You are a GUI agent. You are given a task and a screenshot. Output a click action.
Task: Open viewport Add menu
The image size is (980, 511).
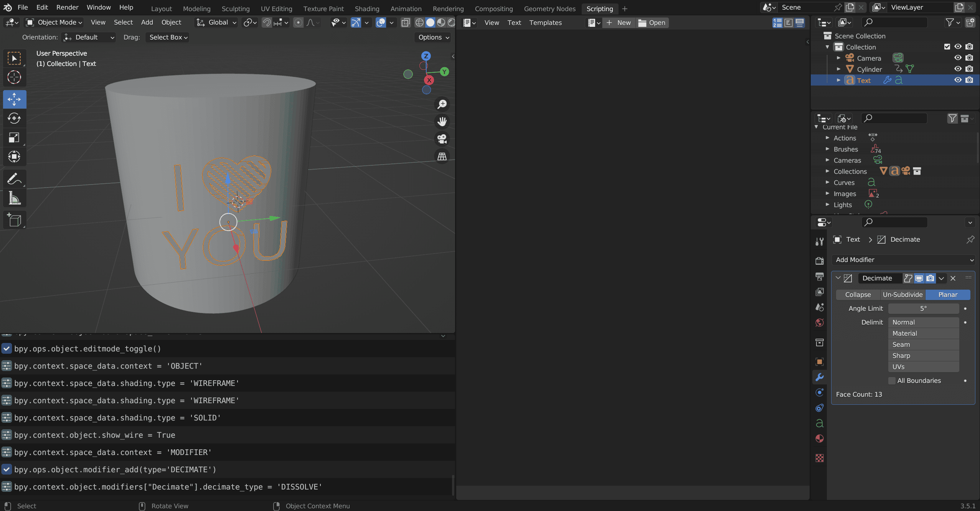point(147,22)
